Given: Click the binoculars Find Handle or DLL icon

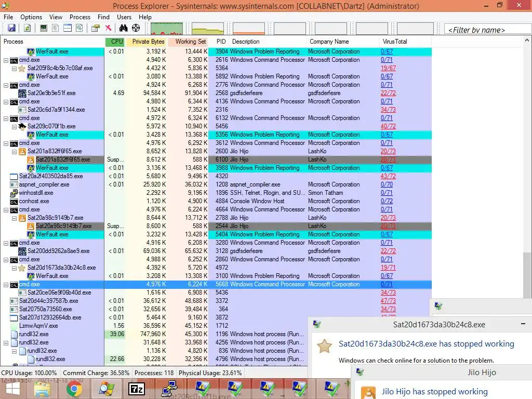Looking at the screenshot, I should coord(124,28).
